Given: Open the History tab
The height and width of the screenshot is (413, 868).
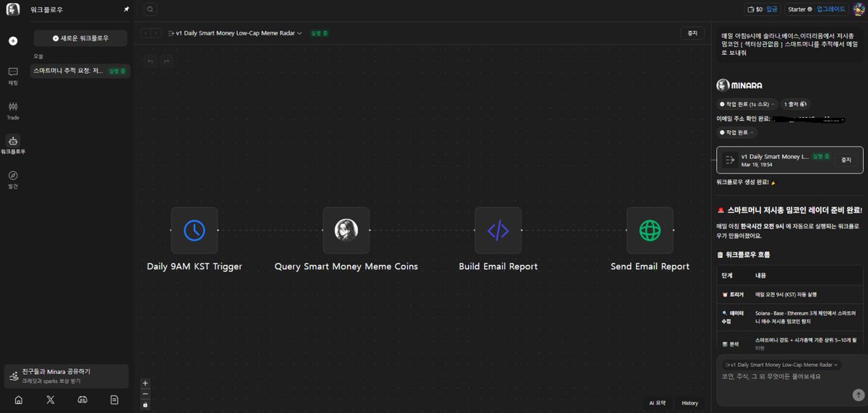Looking at the screenshot, I should pos(690,403).
